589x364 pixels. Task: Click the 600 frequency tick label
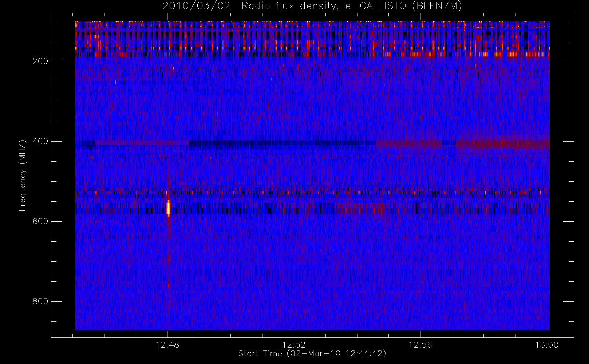(x=40, y=221)
